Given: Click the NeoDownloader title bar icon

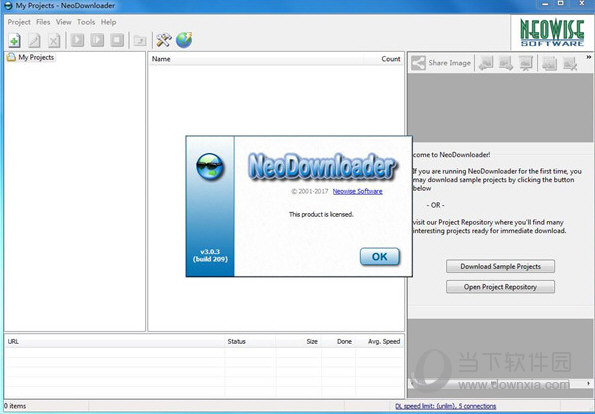Looking at the screenshot, I should (x=8, y=6).
